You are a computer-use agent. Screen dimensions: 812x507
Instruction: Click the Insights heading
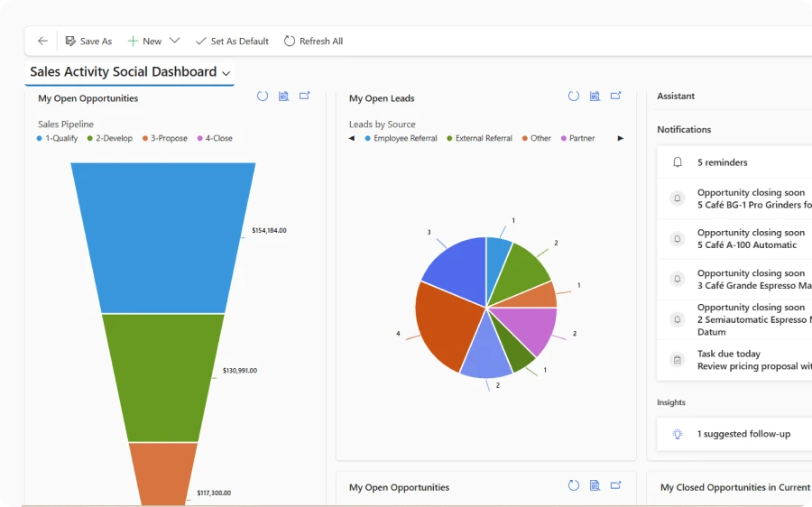pyautogui.click(x=671, y=402)
